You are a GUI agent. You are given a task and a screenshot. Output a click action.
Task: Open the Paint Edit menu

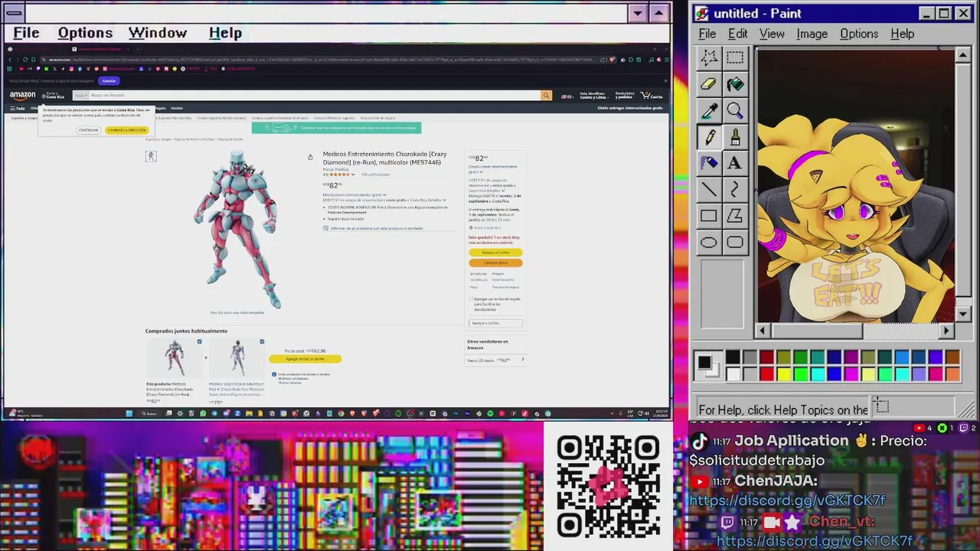point(738,34)
